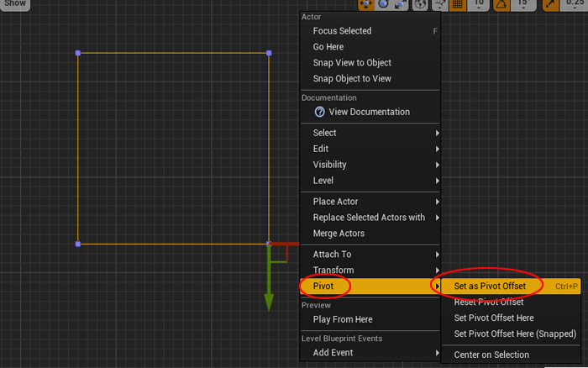Click the Show button in viewport
The height and width of the screenshot is (368, 588).
coord(15,4)
